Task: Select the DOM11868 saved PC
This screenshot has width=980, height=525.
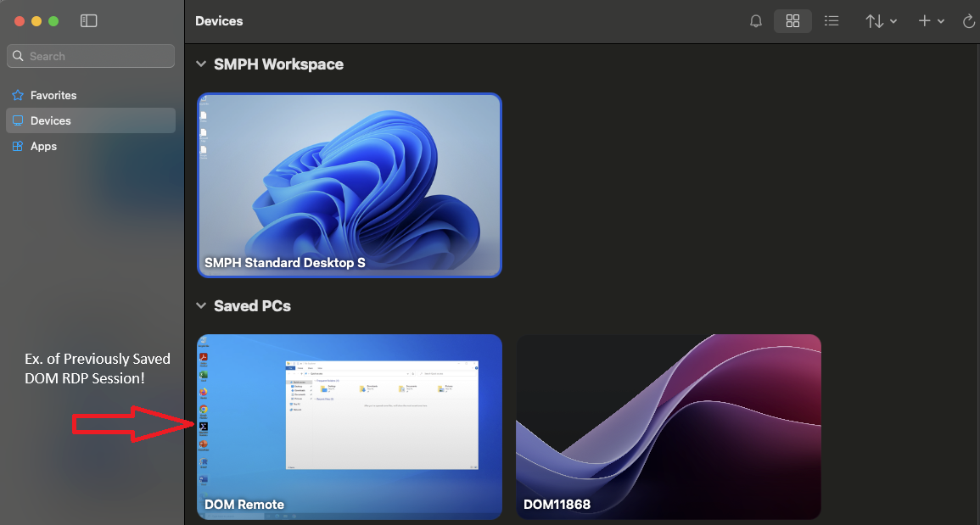Action: 668,427
